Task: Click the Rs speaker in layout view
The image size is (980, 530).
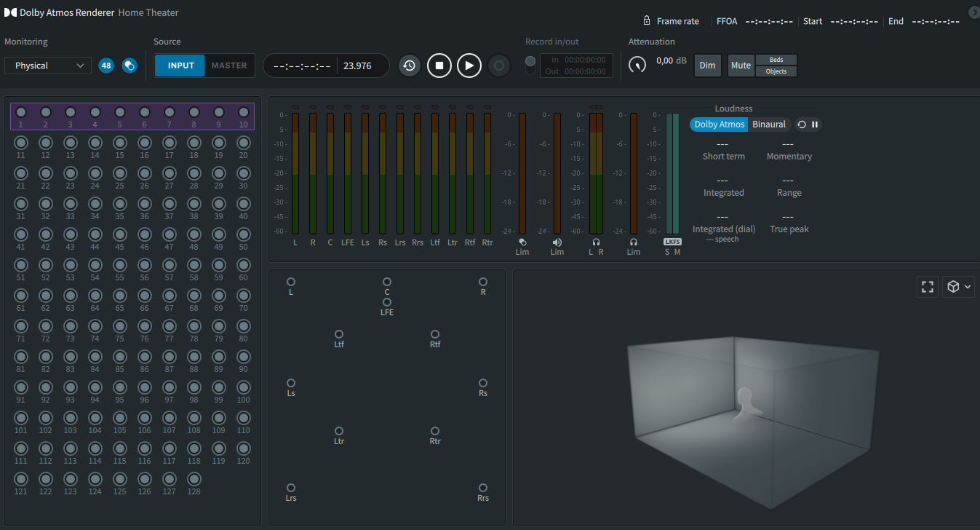Action: click(x=483, y=383)
